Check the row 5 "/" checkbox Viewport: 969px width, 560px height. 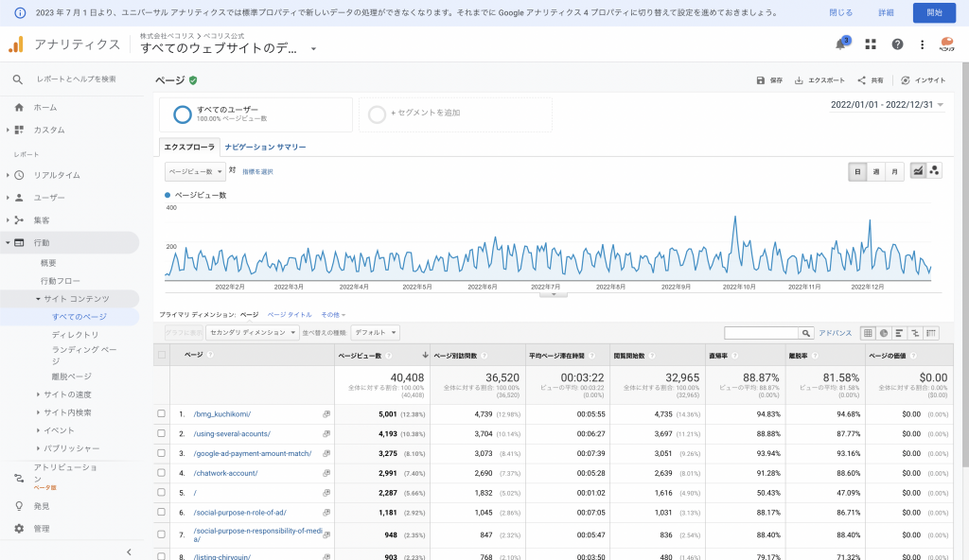pyautogui.click(x=161, y=493)
